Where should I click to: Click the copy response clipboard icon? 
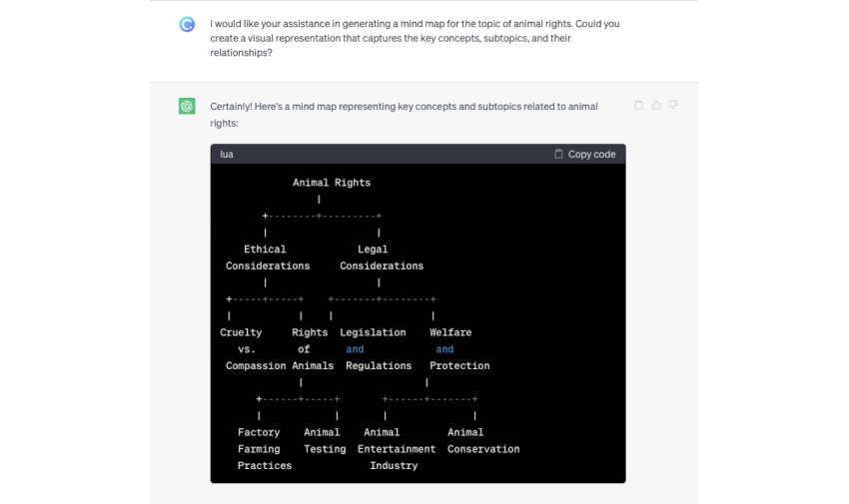(x=639, y=105)
